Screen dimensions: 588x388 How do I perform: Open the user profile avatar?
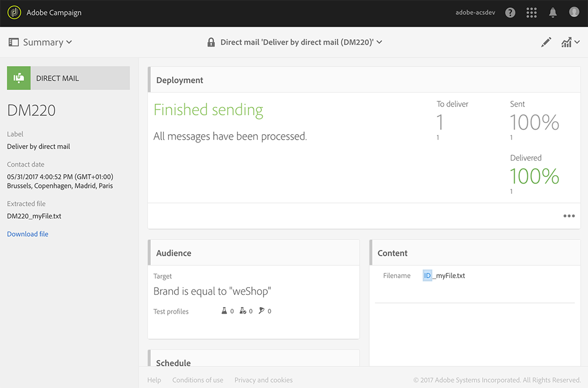coord(574,12)
